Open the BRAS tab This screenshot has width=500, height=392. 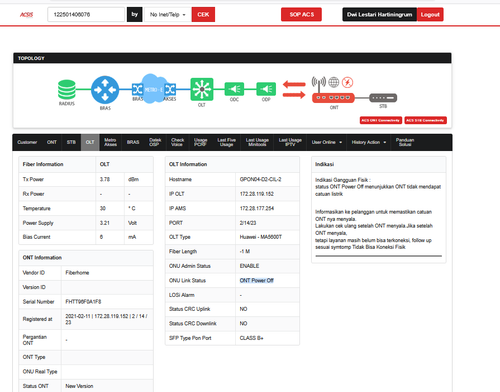[x=133, y=142]
